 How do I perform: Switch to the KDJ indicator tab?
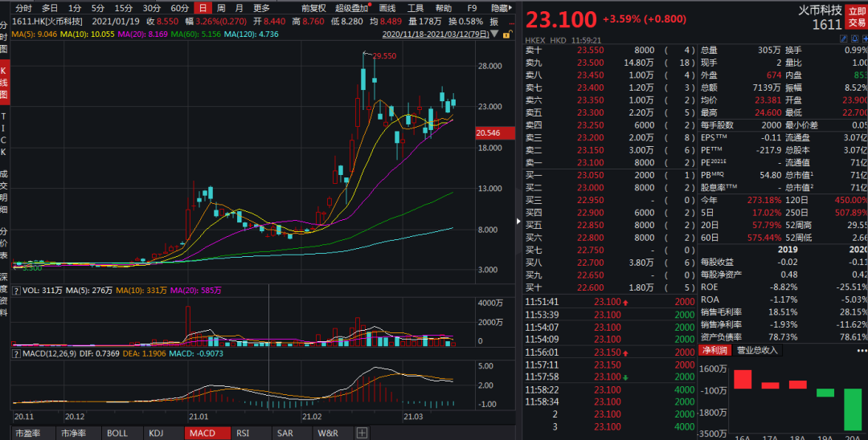(x=156, y=433)
